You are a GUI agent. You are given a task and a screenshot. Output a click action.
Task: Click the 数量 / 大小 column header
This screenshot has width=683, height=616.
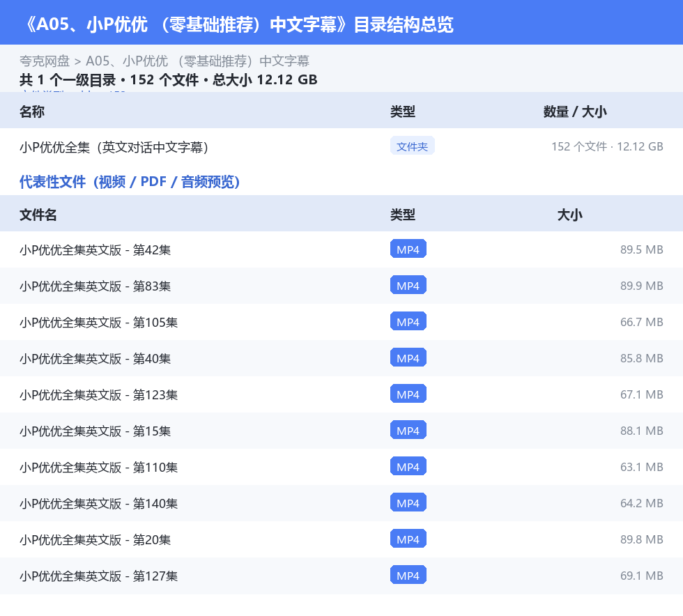tap(574, 111)
